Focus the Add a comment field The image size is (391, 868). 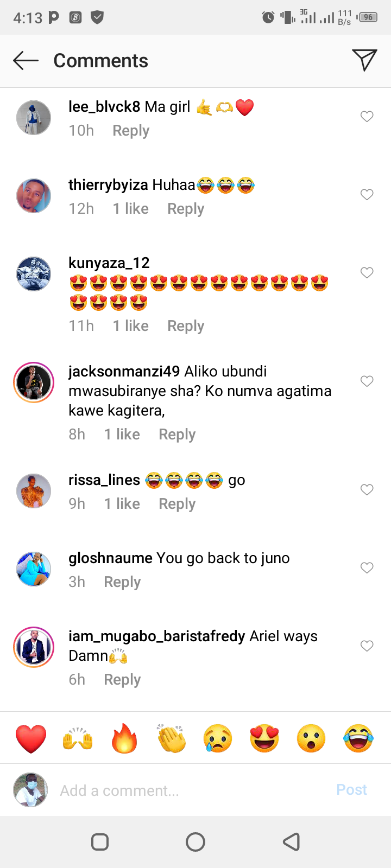[190, 790]
